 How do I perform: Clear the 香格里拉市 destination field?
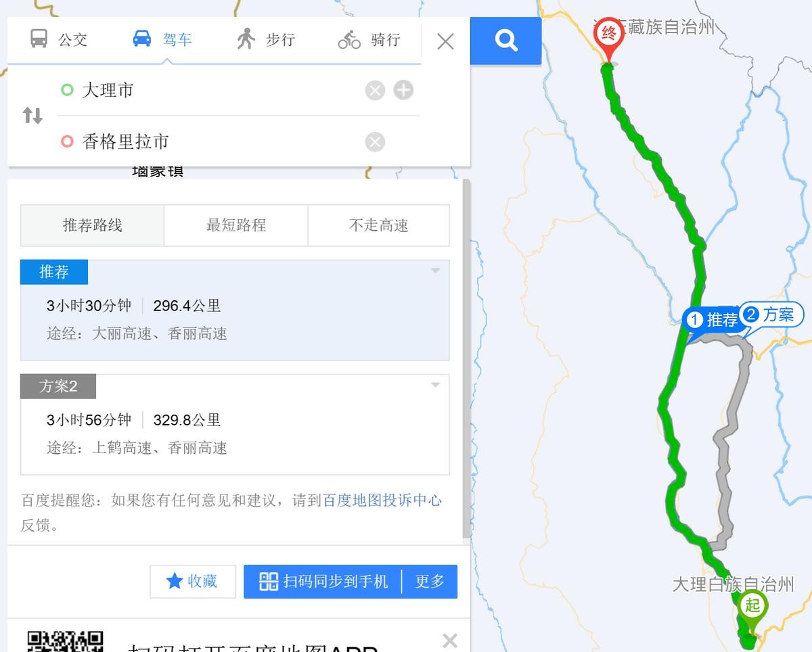(x=375, y=142)
